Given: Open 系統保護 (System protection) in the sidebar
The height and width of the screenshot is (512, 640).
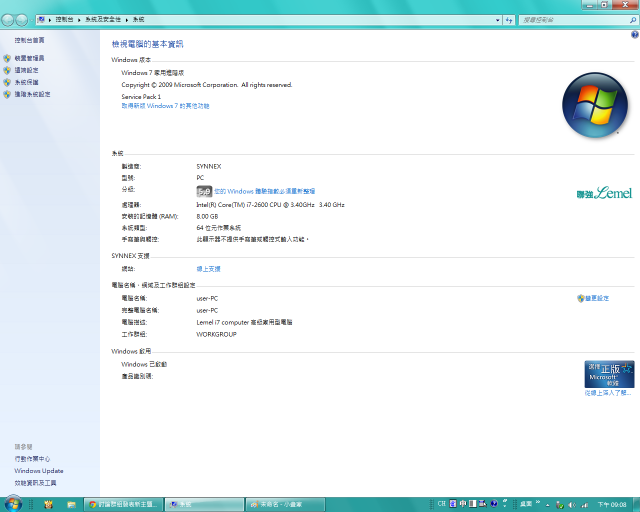Looking at the screenshot, I should point(27,82).
